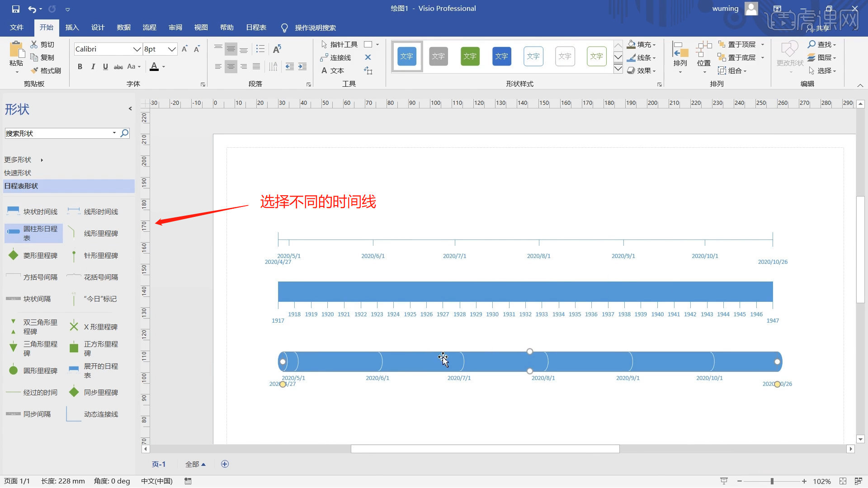
Task: Select the Synchronized Milestone shape 同步里程碑
Action: tap(94, 392)
